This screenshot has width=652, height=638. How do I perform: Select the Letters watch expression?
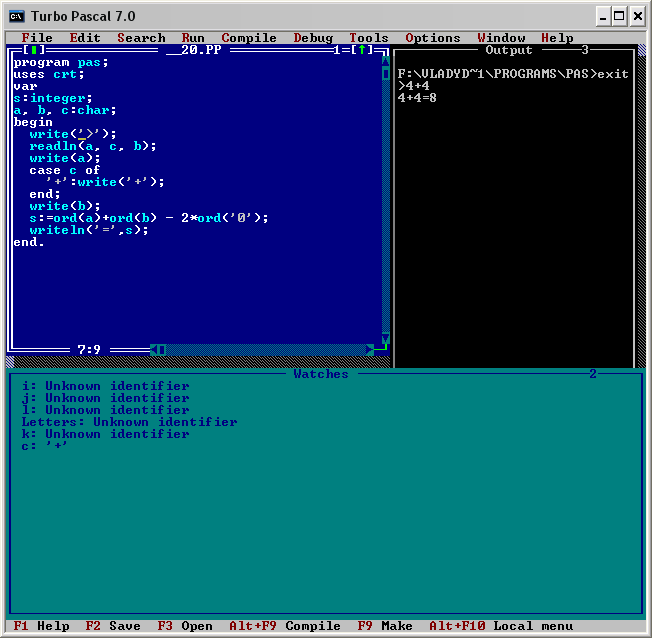[x=129, y=422]
